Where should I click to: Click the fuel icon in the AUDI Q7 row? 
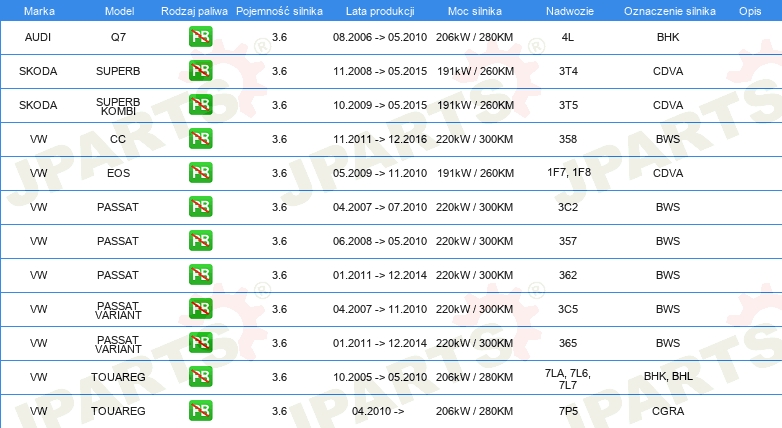tap(200, 36)
